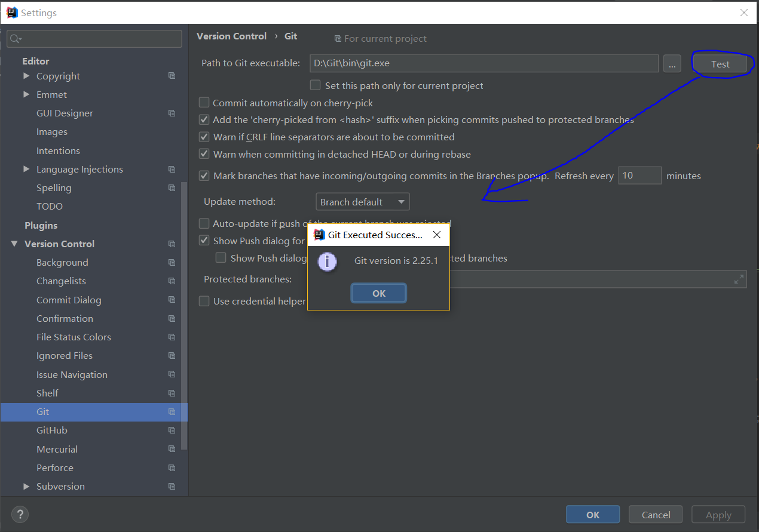759x532 pixels.
Task: Select GitHub in the settings tree
Action: (52, 430)
